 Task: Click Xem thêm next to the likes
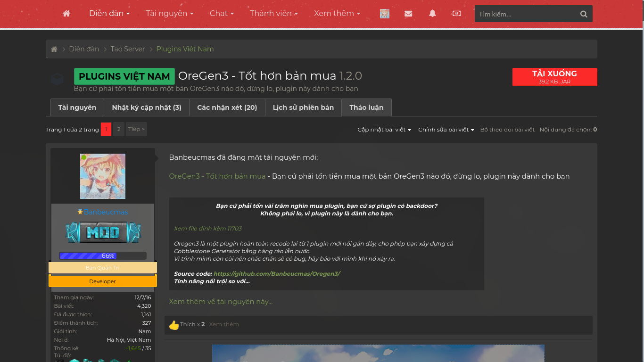coord(224,324)
